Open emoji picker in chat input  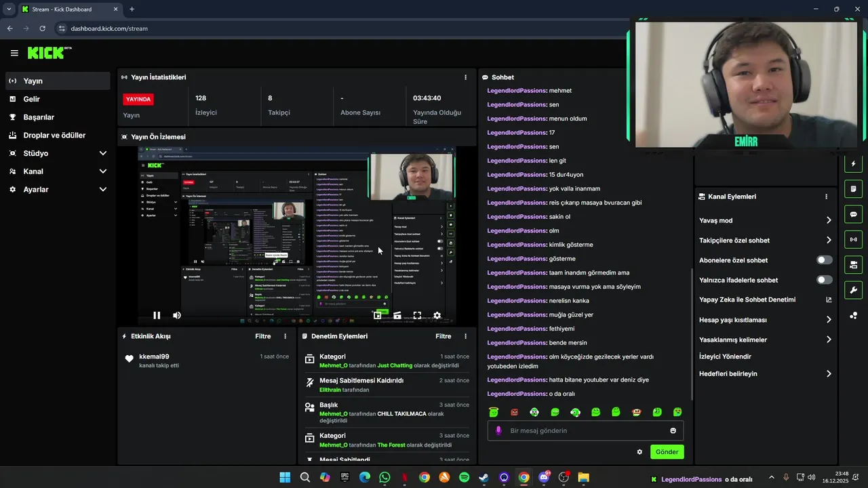click(x=673, y=430)
